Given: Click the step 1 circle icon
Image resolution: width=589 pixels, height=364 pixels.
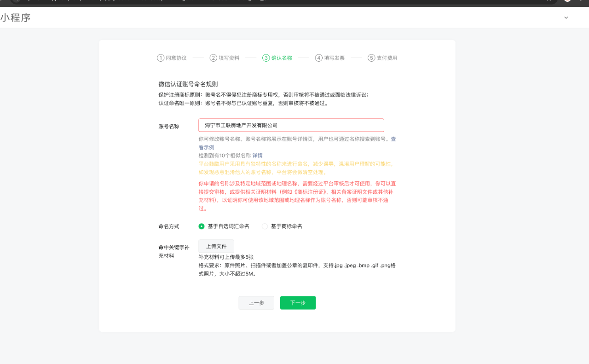Looking at the screenshot, I should (x=161, y=58).
